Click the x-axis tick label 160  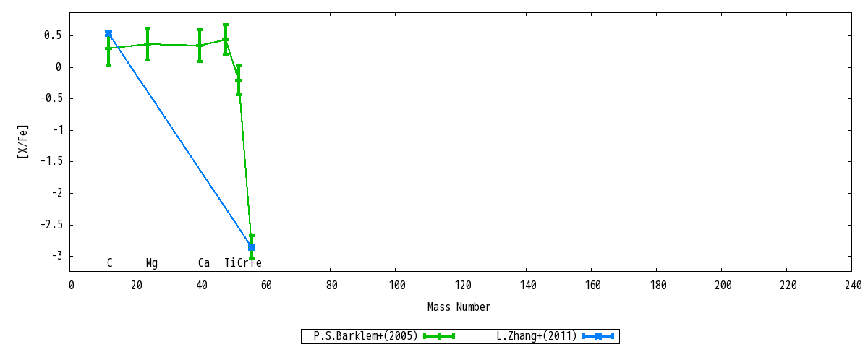tap(592, 286)
